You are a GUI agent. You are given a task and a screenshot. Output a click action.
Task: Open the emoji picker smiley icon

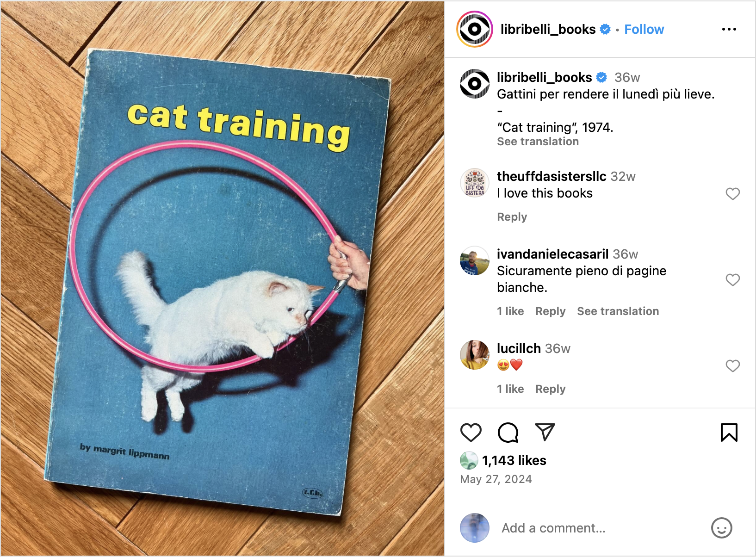click(x=722, y=528)
